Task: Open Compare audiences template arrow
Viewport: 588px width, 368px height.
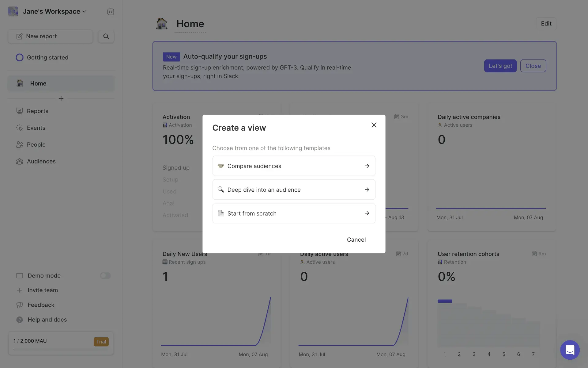Action: [x=367, y=166]
